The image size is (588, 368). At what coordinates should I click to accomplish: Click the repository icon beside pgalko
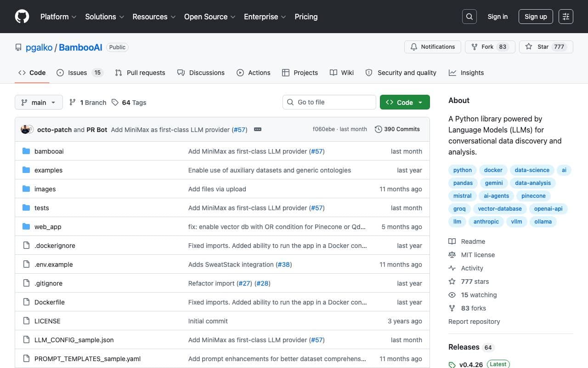pos(18,47)
